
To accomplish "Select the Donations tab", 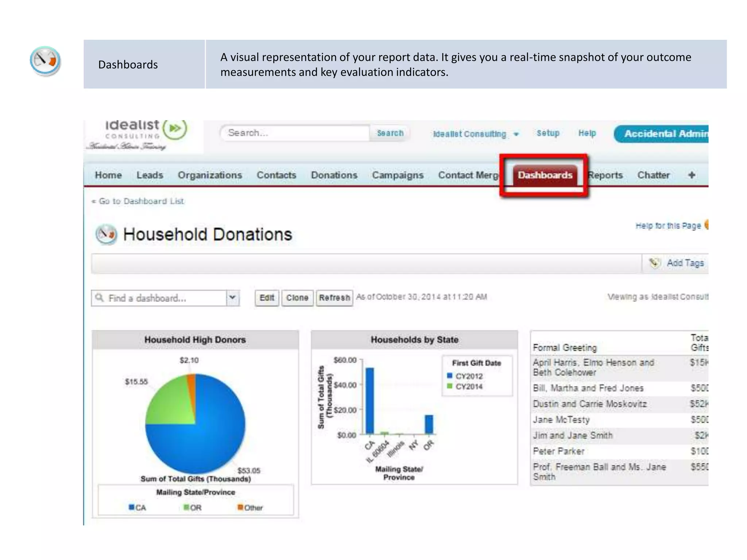I will click(334, 175).
